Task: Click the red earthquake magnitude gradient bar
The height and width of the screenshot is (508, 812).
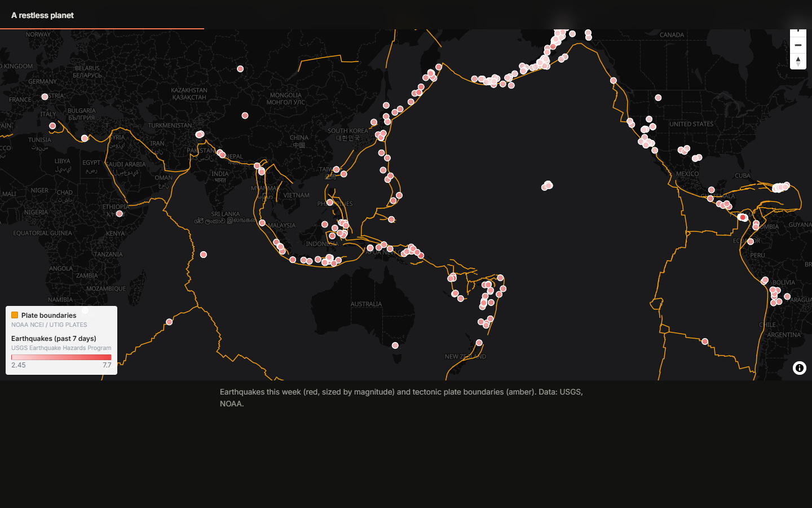Action: 61,357
